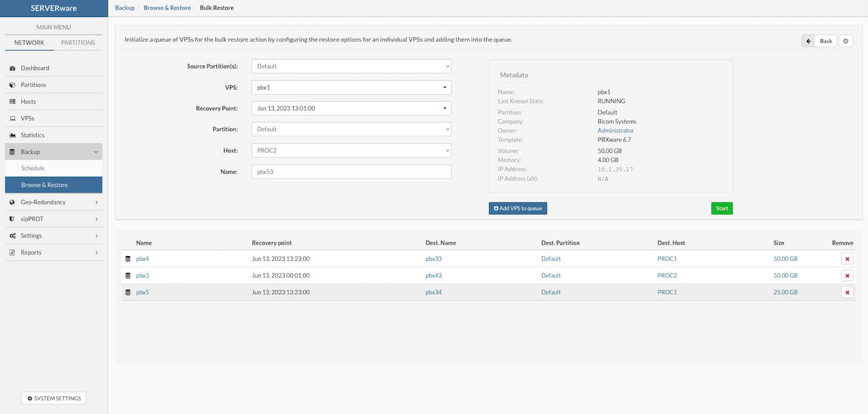Switch to the PARTITIONS tab
Image resolution: width=868 pixels, height=414 pixels.
point(78,43)
